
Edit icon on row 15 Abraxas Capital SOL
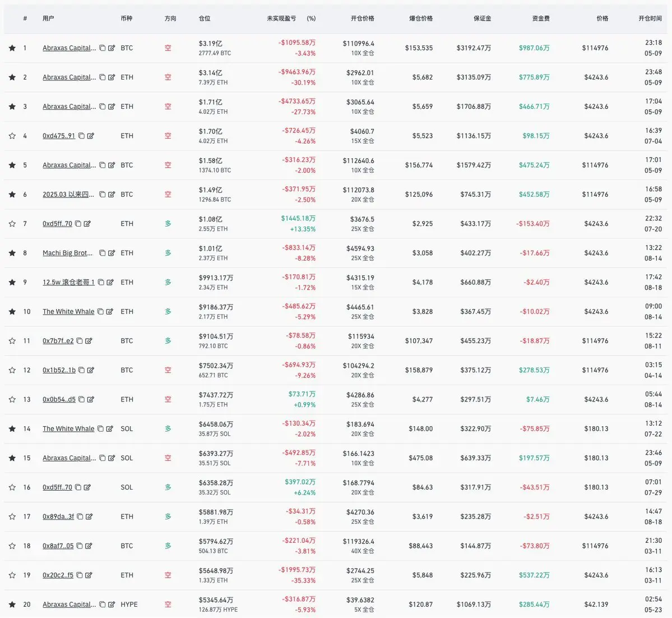coord(112,458)
